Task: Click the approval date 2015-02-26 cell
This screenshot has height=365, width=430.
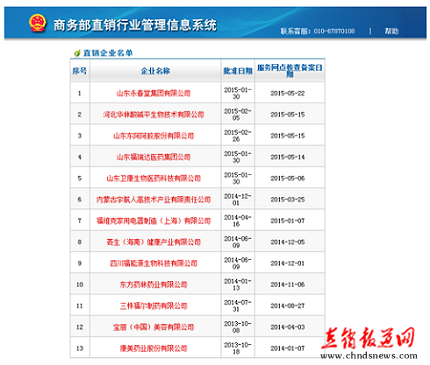Action: point(237,136)
